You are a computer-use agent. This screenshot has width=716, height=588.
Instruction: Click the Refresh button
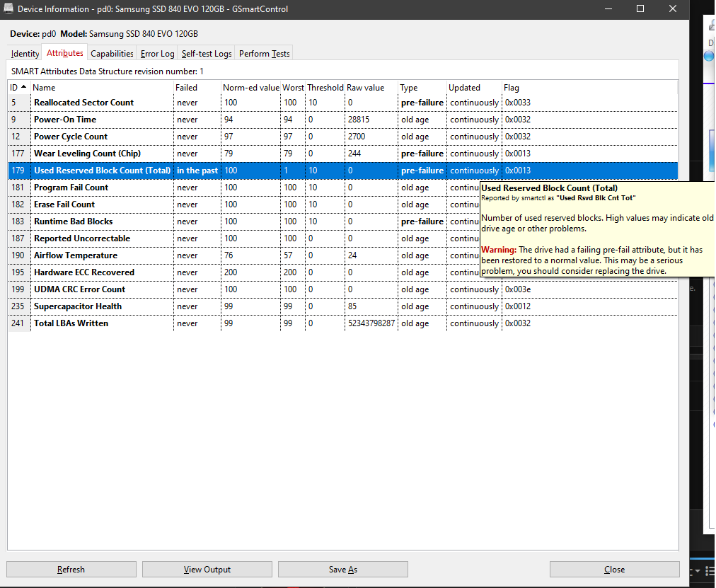pyautogui.click(x=71, y=570)
